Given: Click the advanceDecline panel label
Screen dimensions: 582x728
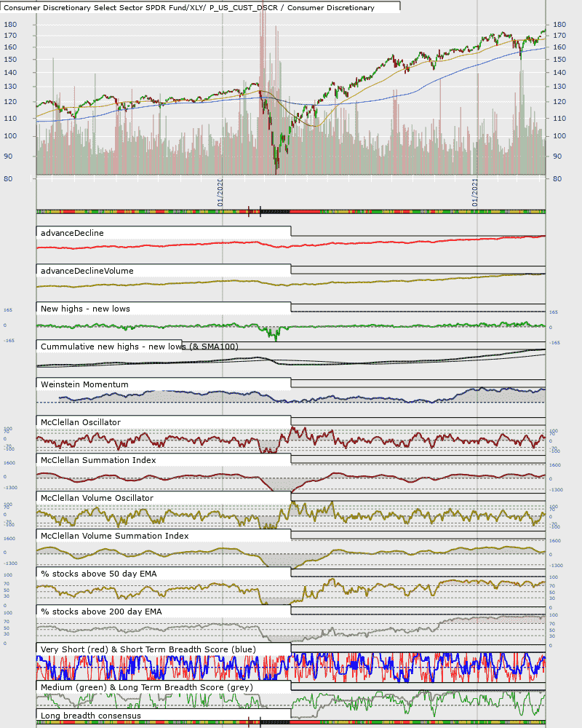Looking at the screenshot, I should click(73, 233).
